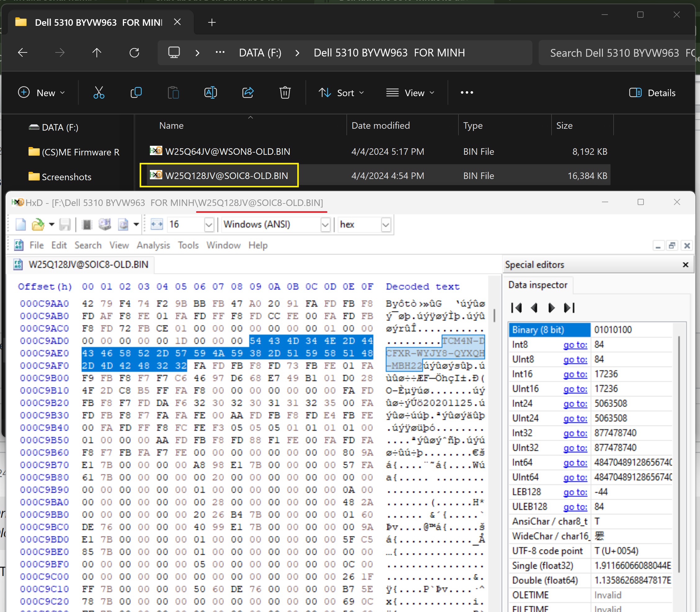Expand bytes per row dropdown showing 16

pyautogui.click(x=209, y=225)
